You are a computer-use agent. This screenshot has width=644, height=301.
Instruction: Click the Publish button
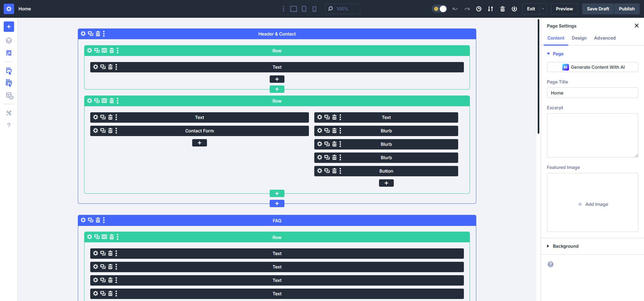[627, 9]
